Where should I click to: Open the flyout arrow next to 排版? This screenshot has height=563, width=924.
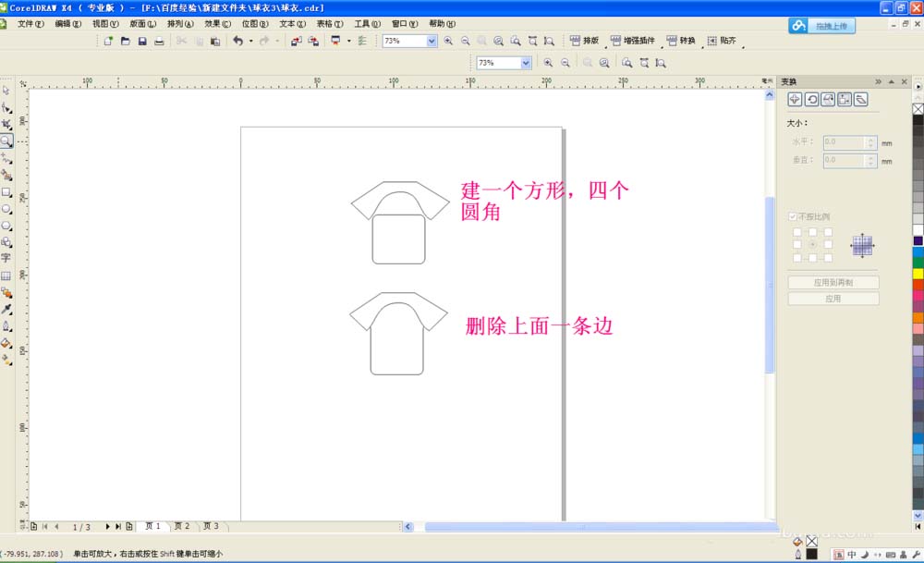coord(606,47)
